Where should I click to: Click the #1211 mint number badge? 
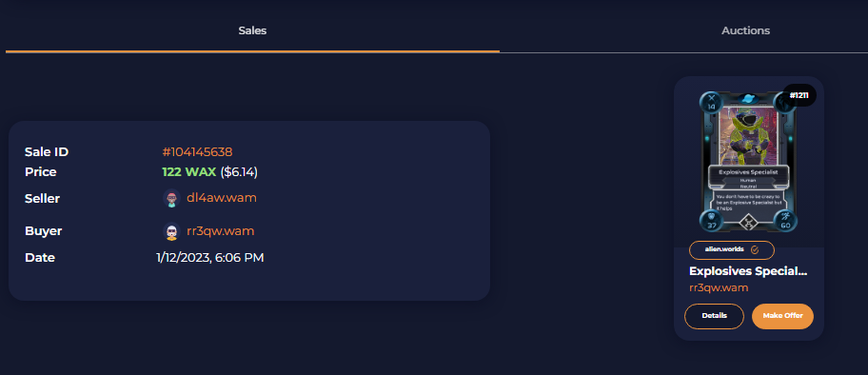tap(799, 95)
